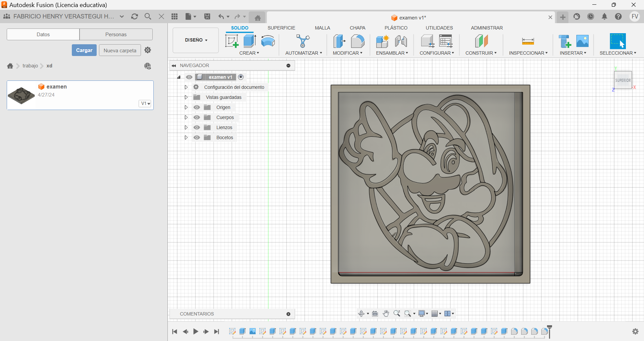
Task: Click the Automate tool icon
Action: tap(303, 41)
